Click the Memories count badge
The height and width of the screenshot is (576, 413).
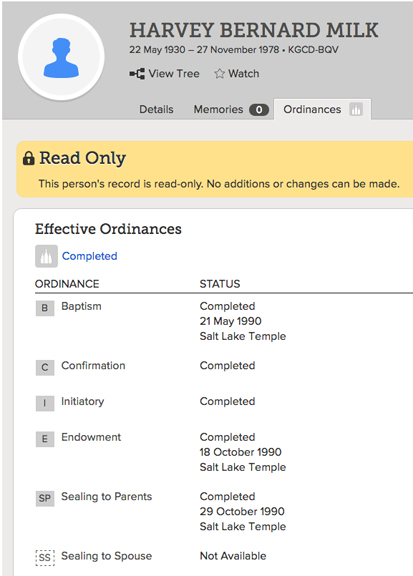pos(259,110)
